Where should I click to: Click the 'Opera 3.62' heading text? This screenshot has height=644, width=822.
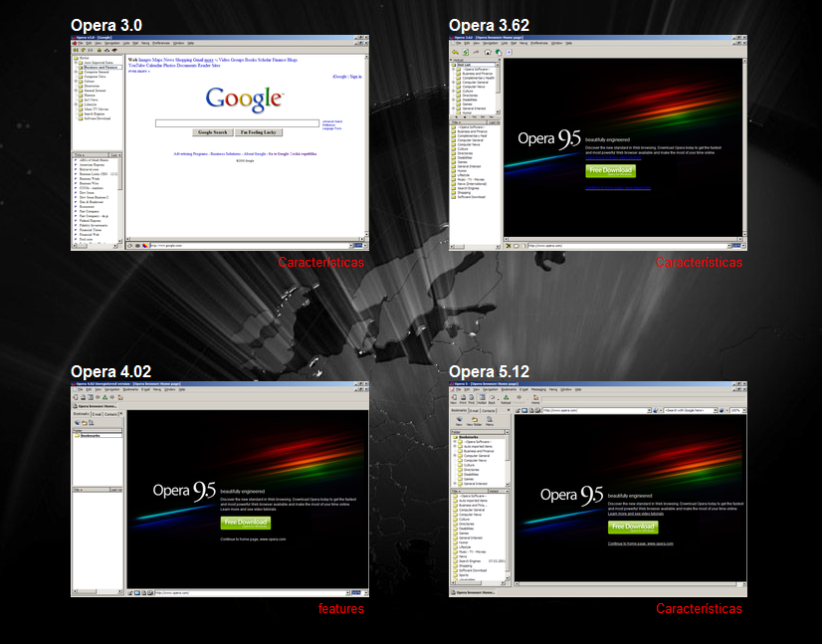point(489,25)
